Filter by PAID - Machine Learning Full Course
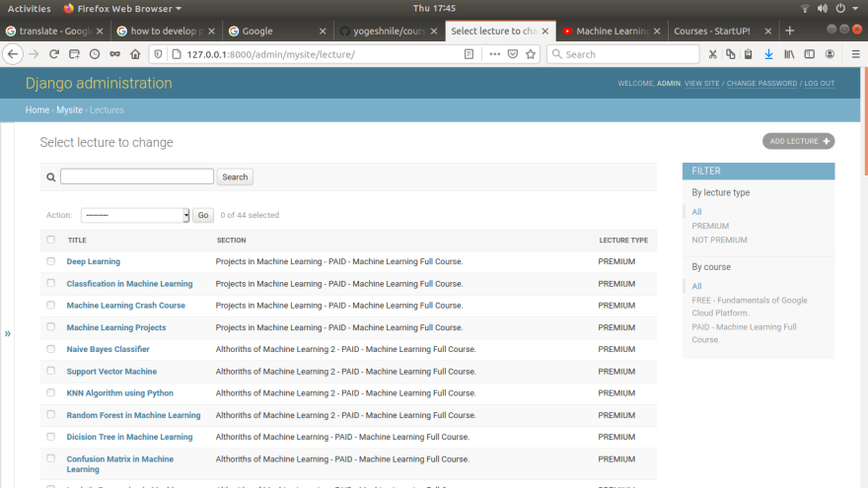The height and width of the screenshot is (488, 868). [x=744, y=333]
